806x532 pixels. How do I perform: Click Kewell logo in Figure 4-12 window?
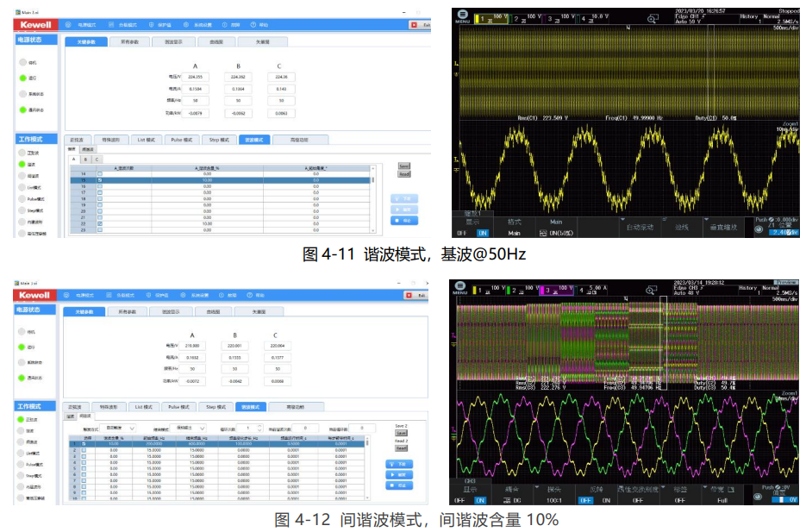34,295
